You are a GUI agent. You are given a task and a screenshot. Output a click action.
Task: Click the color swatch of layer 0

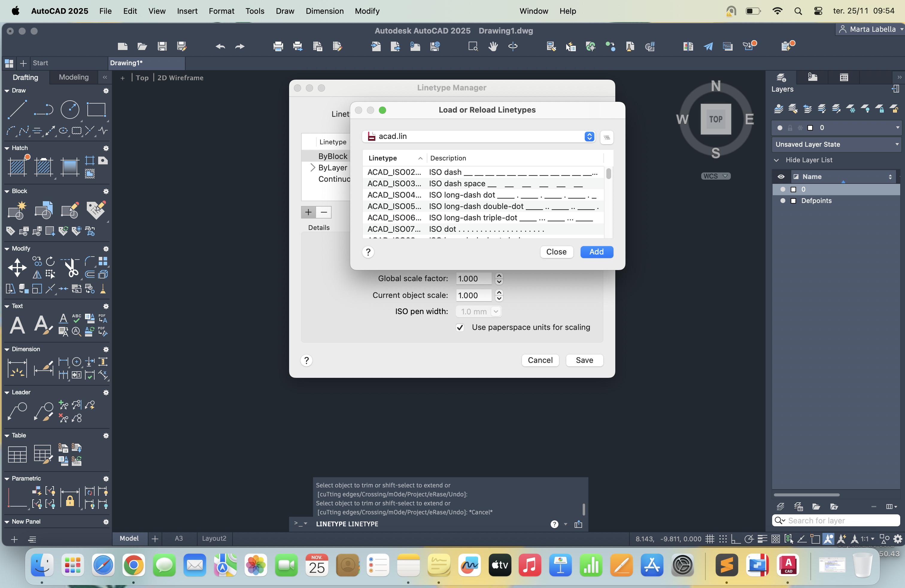pyautogui.click(x=794, y=190)
